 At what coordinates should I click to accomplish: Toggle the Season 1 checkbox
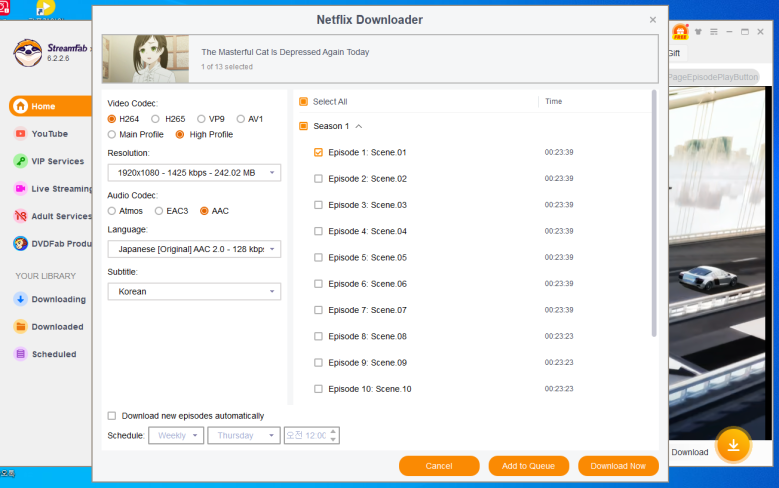tap(304, 126)
